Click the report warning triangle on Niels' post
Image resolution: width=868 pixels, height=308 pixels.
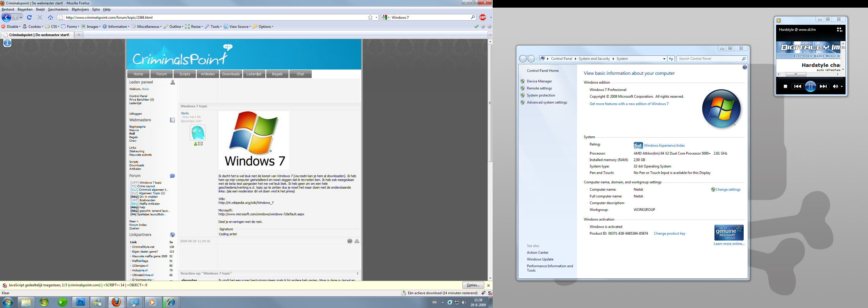pyautogui.click(x=357, y=241)
